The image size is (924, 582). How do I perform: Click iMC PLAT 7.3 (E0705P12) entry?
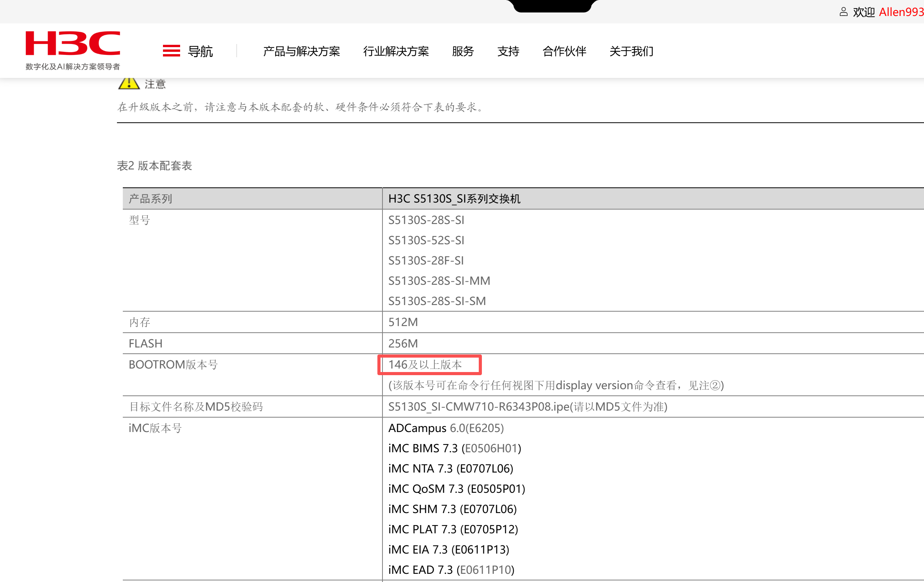click(453, 529)
